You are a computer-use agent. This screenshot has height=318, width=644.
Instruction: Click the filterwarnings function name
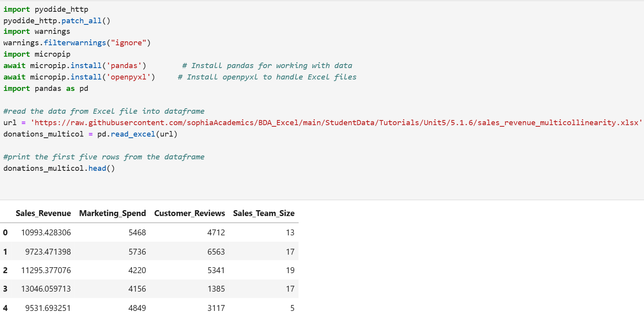[75, 43]
